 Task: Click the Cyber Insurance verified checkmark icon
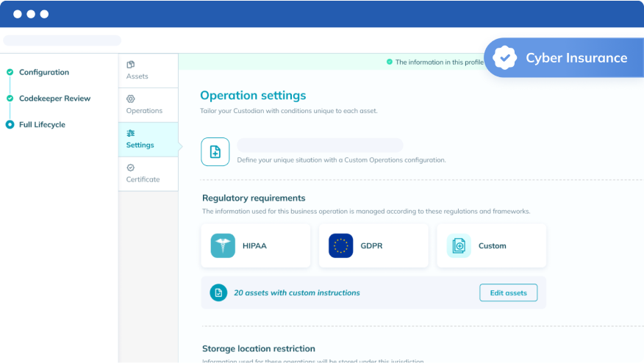[505, 58]
